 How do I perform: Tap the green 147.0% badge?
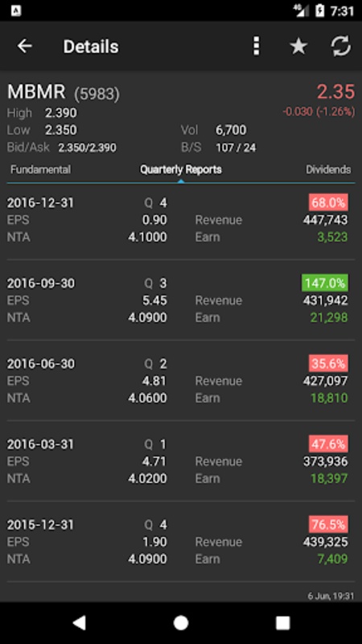325,283
